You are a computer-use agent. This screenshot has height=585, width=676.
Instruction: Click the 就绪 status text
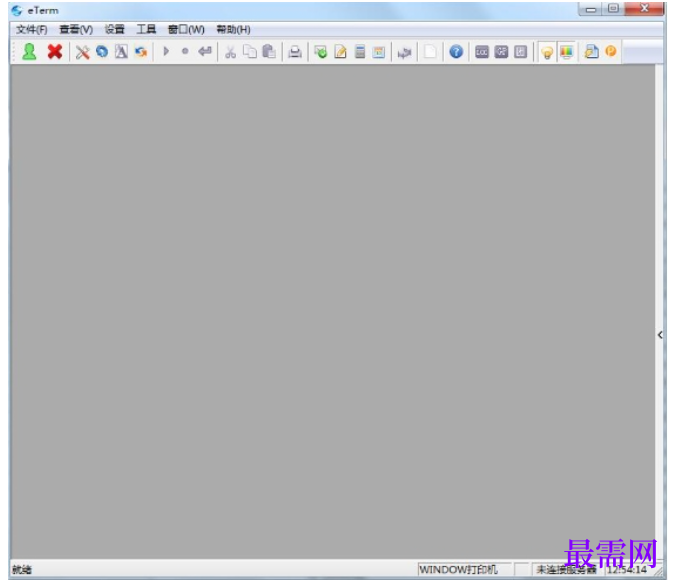click(22, 569)
